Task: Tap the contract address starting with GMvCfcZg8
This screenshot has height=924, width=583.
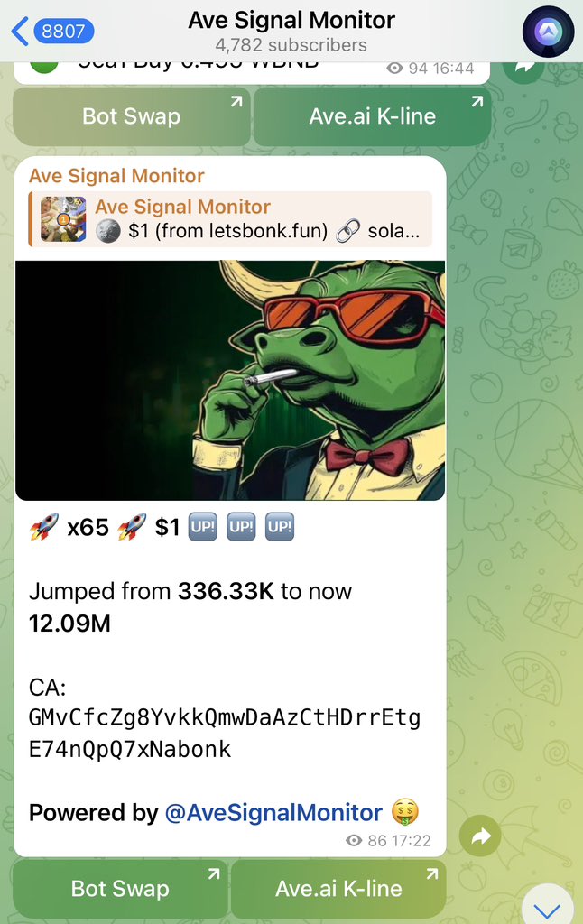Action: (x=225, y=734)
